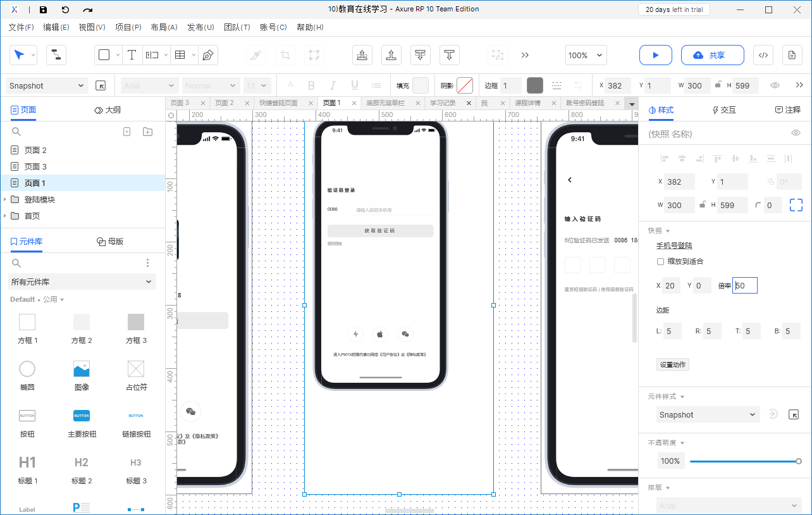
Task: Expand the 登陆模块 folder
Action: click(x=6, y=199)
